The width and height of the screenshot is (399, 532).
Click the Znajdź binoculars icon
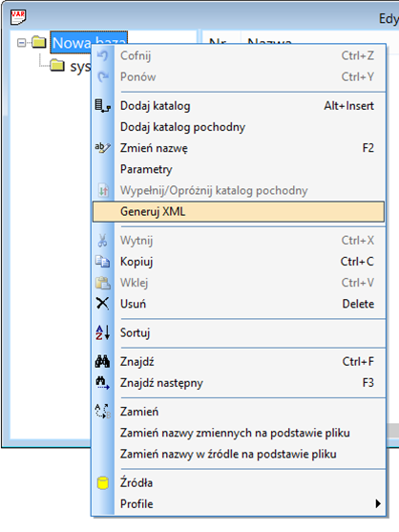coord(102,362)
